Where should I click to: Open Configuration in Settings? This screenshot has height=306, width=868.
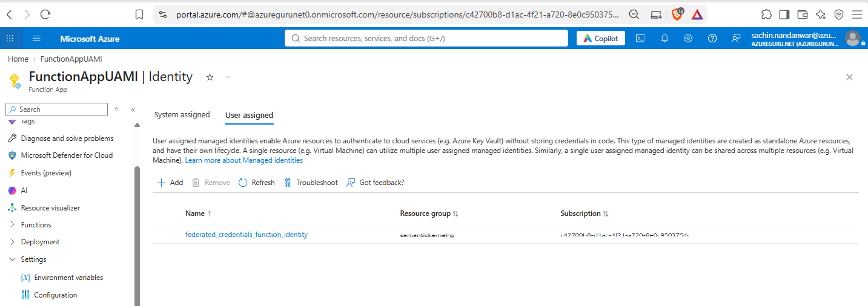click(56, 295)
